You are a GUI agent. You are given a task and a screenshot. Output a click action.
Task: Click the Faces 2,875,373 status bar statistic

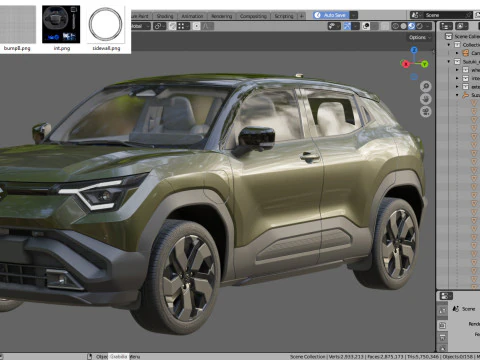pyautogui.click(x=385, y=357)
